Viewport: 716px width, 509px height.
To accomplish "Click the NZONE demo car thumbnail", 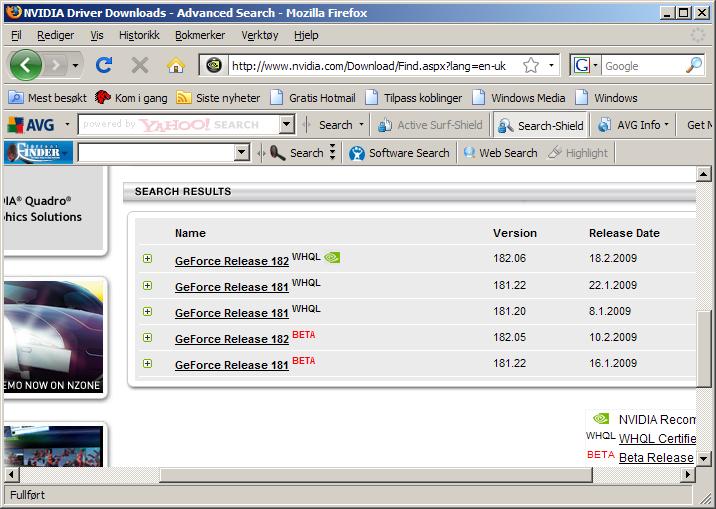I will coord(53,337).
